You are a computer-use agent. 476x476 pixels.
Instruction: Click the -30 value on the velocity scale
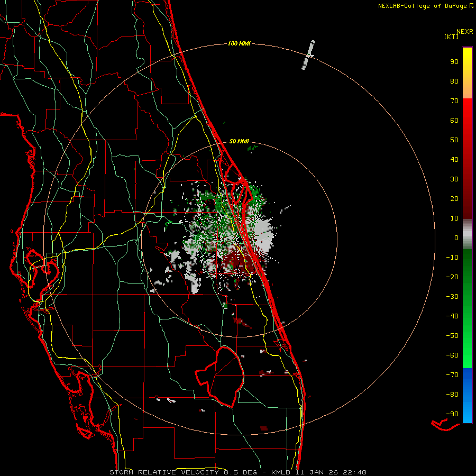click(x=452, y=297)
